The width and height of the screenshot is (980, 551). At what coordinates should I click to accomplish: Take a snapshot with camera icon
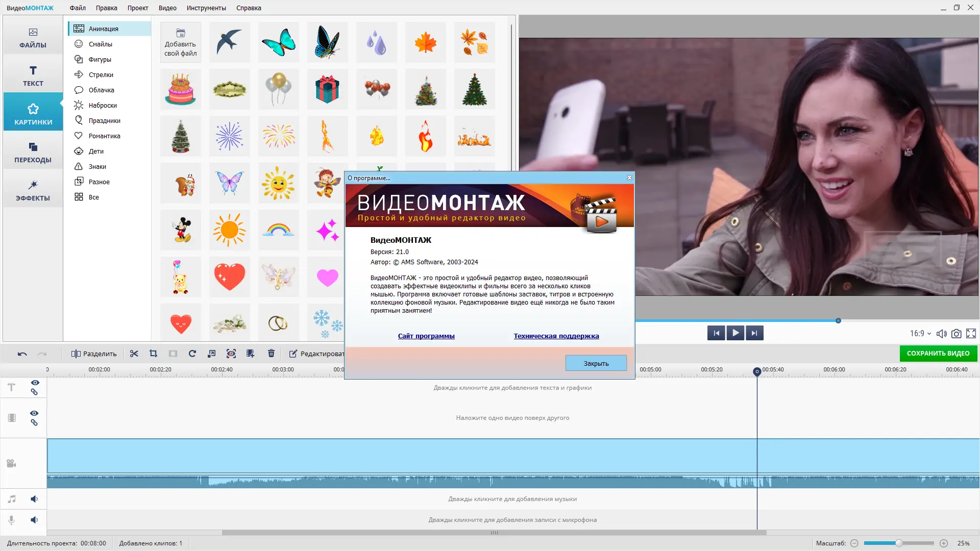pos(957,333)
